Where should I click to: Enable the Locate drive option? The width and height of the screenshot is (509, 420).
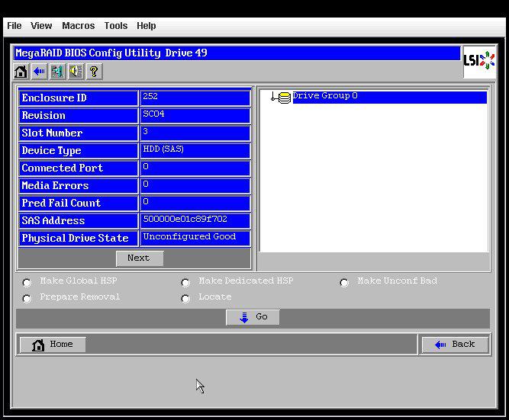185,299
